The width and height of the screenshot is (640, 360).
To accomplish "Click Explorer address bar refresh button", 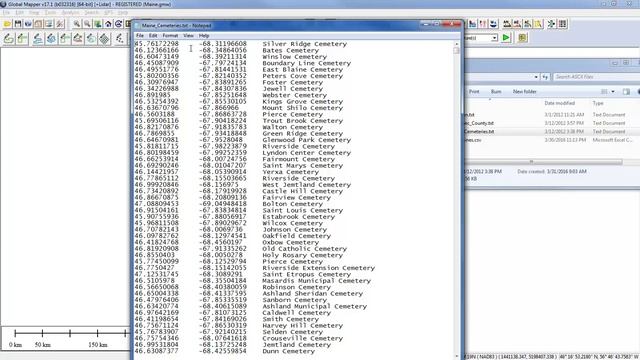I will click(x=545, y=76).
